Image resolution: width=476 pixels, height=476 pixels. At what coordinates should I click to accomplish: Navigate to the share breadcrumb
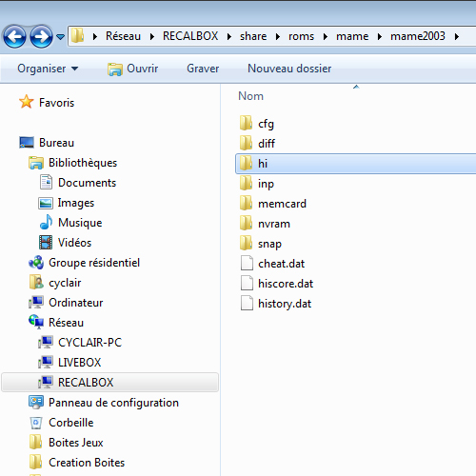click(x=253, y=36)
